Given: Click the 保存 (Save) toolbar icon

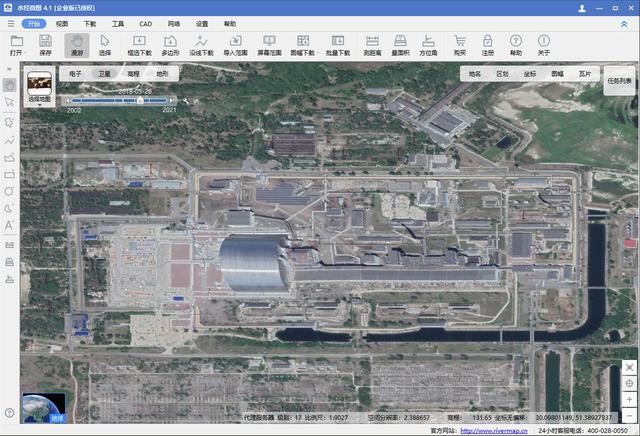Looking at the screenshot, I should [45, 44].
